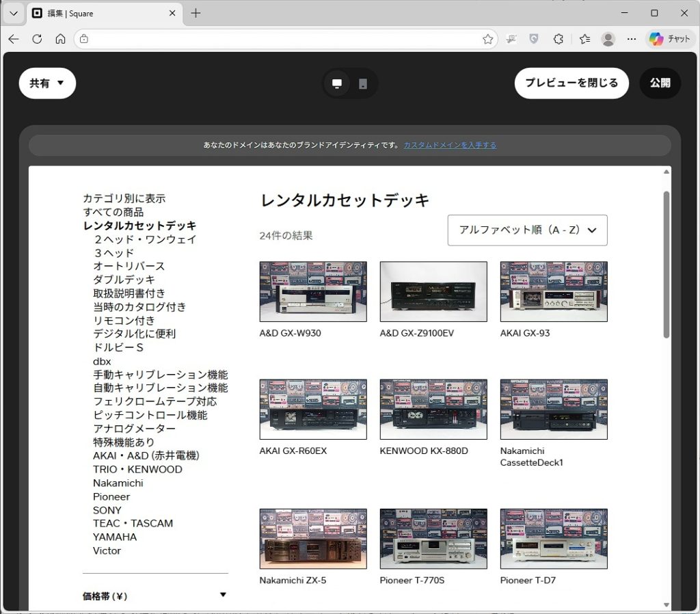
Task: Click the browser refresh icon
Action: pyautogui.click(x=37, y=39)
